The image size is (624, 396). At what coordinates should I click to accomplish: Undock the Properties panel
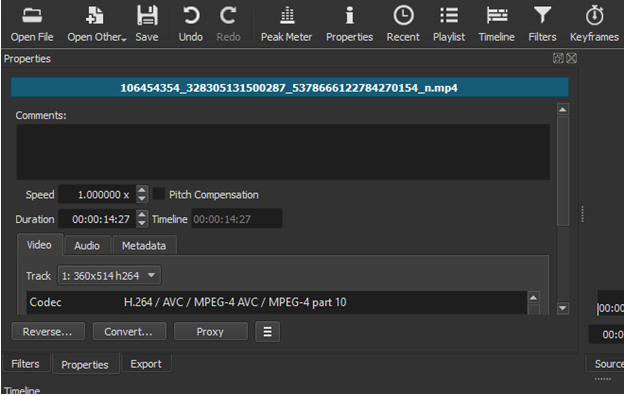coord(558,59)
